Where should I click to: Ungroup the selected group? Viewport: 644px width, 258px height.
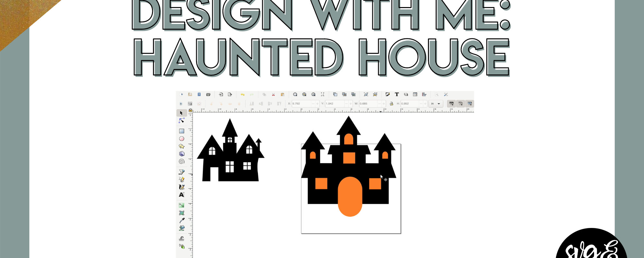coord(375,94)
